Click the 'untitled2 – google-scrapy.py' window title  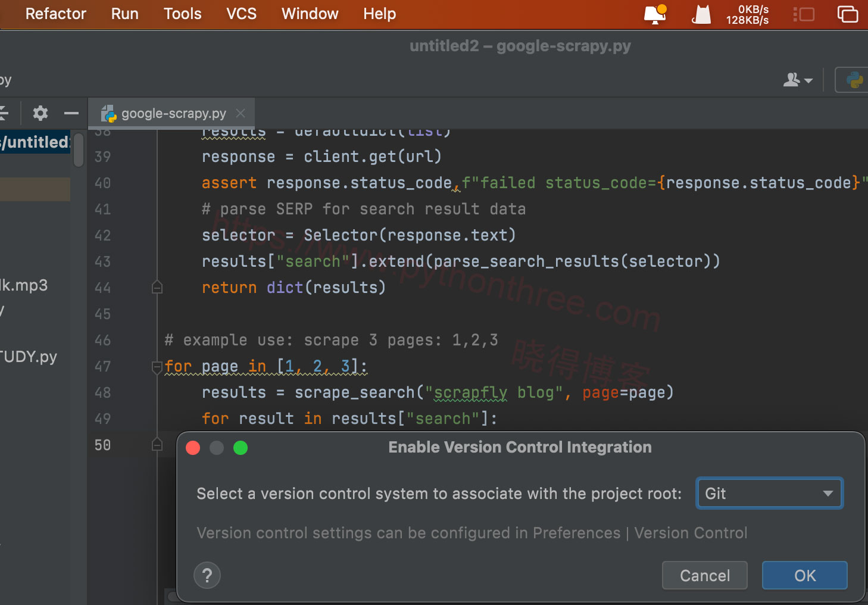[520, 46]
